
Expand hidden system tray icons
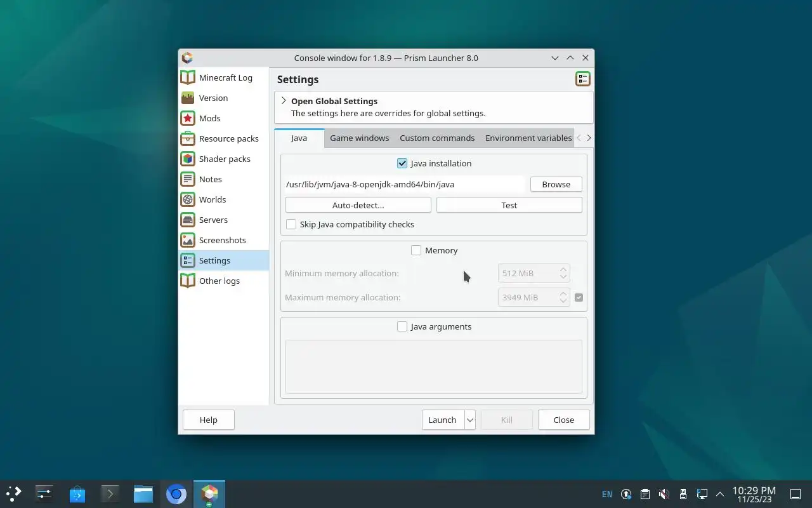tap(720, 494)
